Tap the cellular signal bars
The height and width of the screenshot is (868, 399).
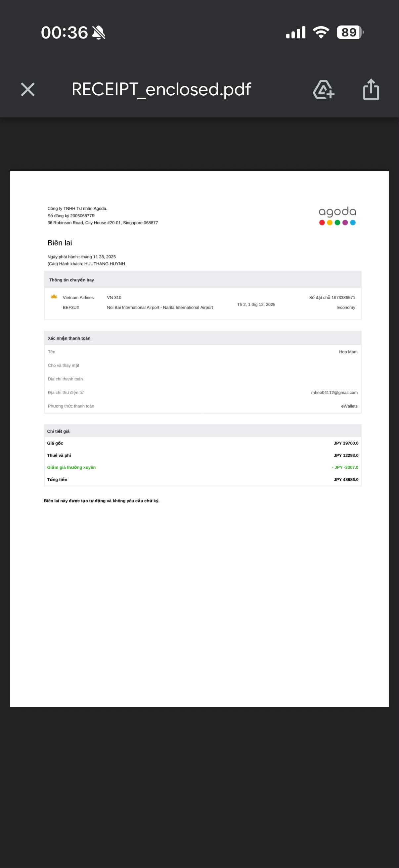(296, 32)
